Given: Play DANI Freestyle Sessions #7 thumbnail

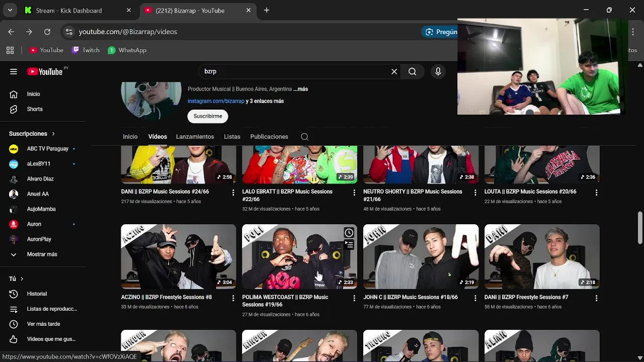Looking at the screenshot, I should pos(542,256).
